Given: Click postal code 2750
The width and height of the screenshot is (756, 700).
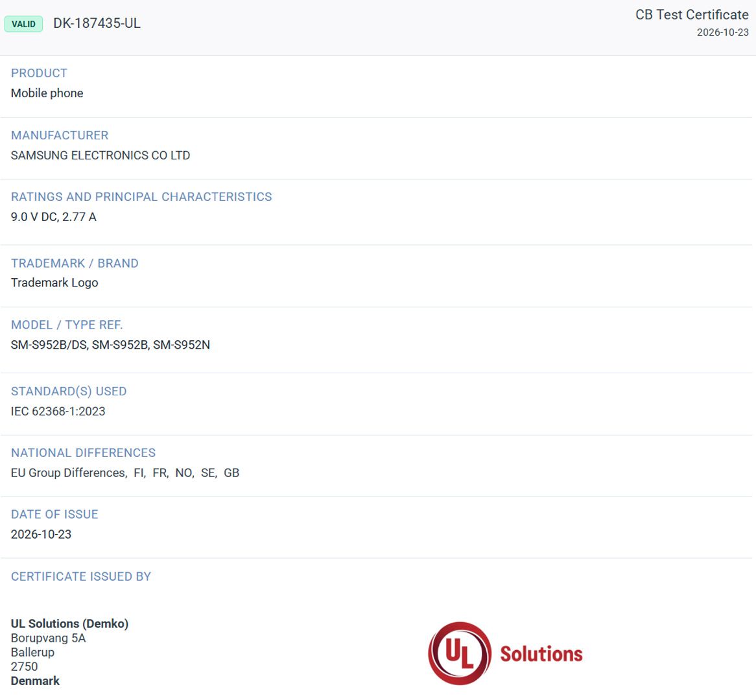Looking at the screenshot, I should [24, 666].
